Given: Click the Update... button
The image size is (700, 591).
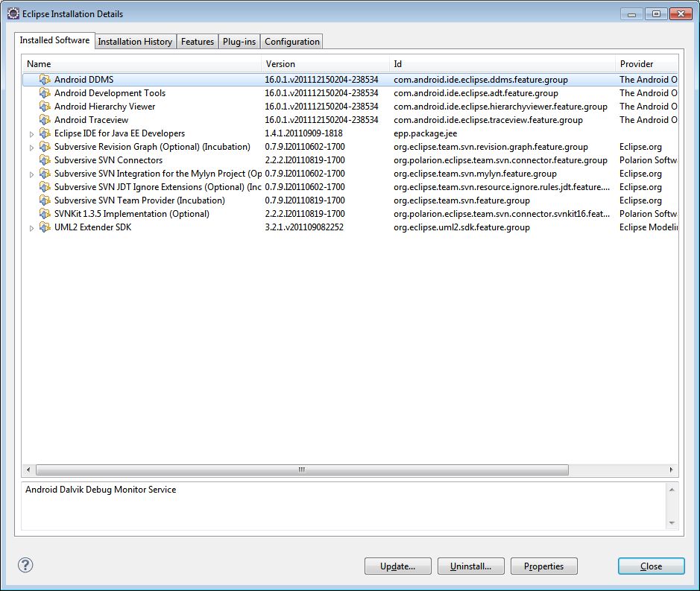Looking at the screenshot, I should coord(398,566).
